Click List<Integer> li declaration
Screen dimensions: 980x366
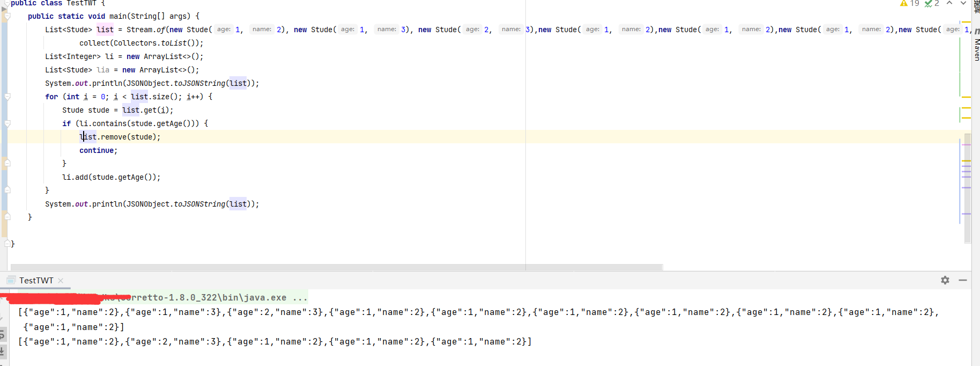click(124, 56)
